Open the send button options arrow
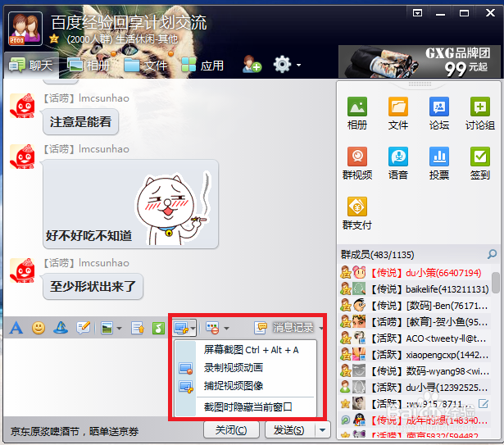This screenshot has width=504, height=445. (323, 430)
